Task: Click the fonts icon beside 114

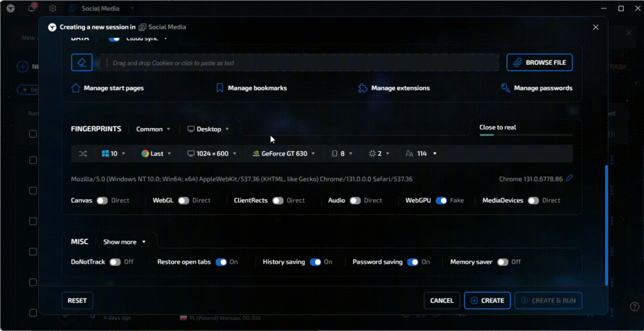Action: (x=409, y=153)
